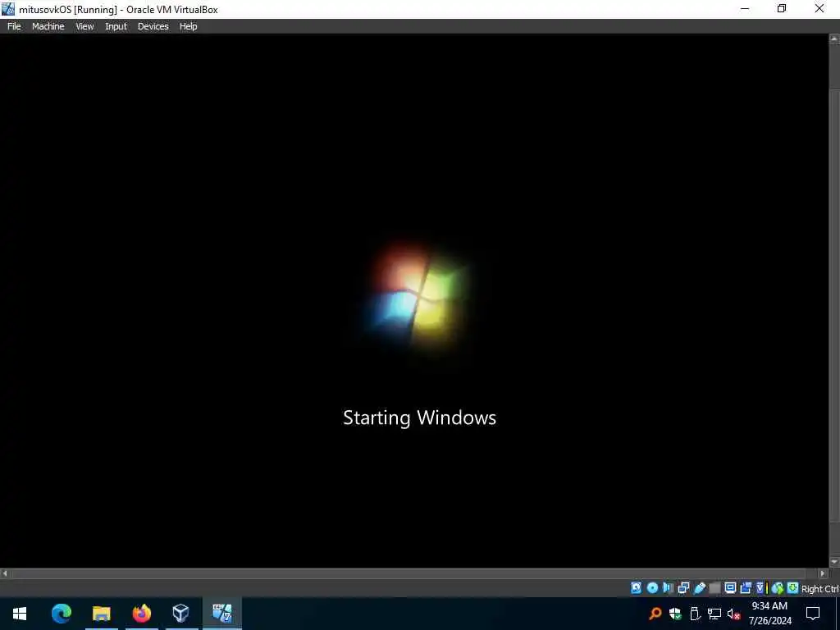The image size is (840, 630).
Task: Open the View menu
Action: [84, 26]
